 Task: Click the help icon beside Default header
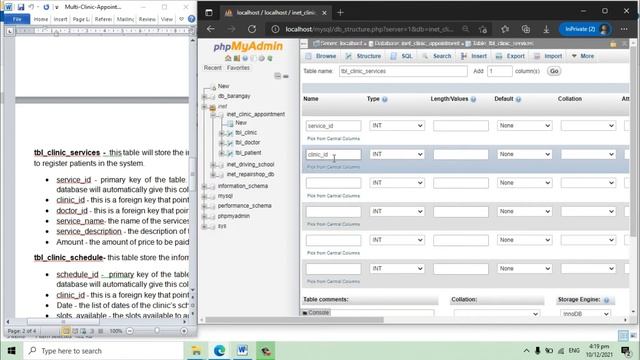point(518,99)
